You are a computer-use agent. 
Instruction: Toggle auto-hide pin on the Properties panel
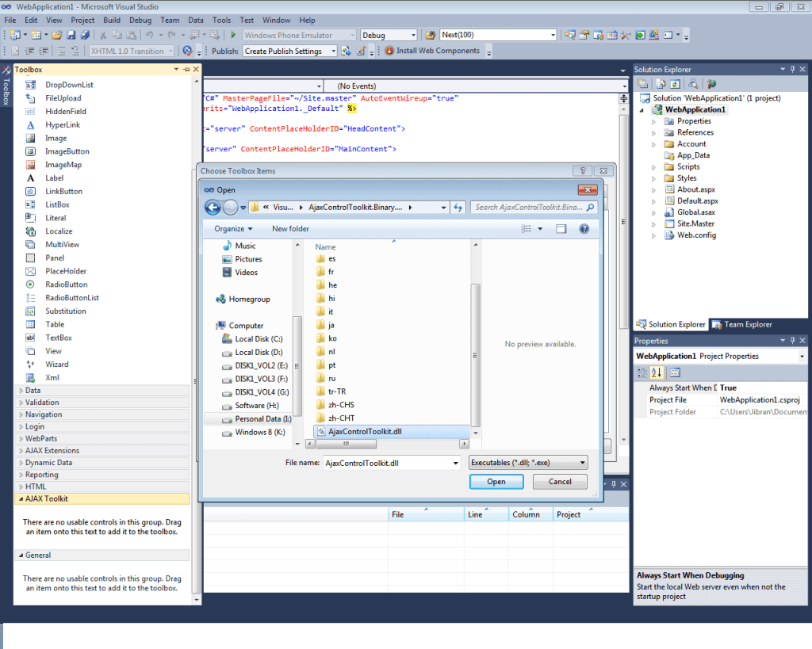[x=792, y=340]
